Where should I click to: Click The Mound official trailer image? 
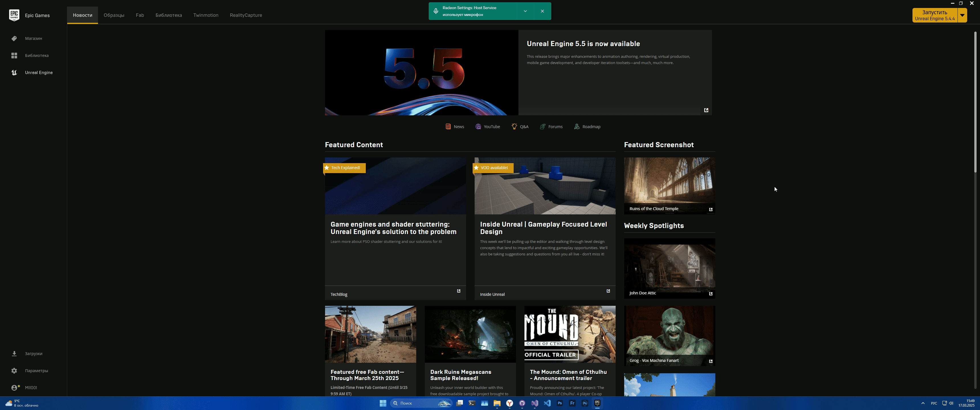tap(569, 334)
